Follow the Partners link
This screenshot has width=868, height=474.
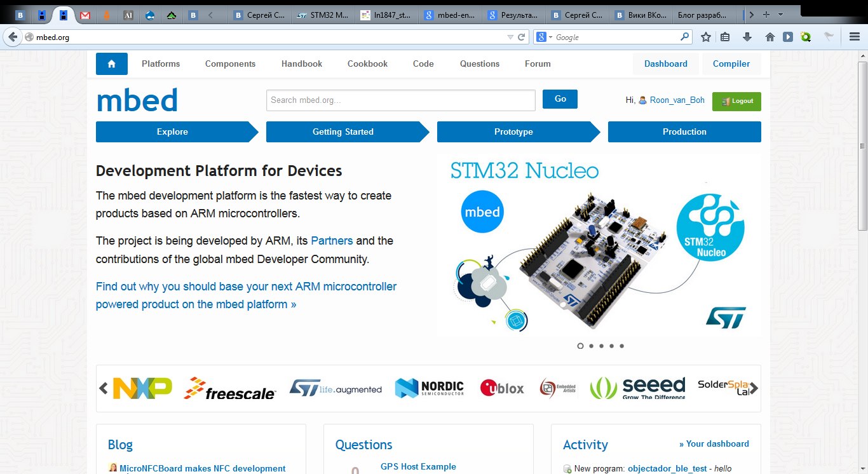(332, 241)
